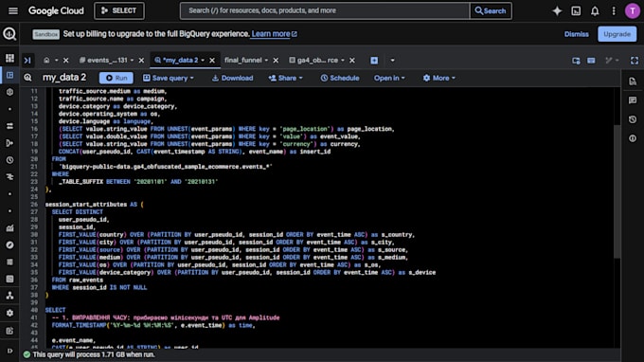Download the query
Screen dimensions: 644x362
pyautogui.click(x=232, y=78)
